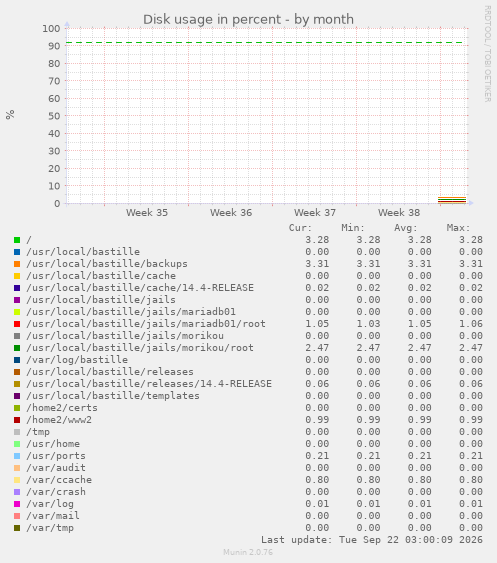Viewport: 497px width, 563px height.
Task: Click the Week 38 axis label
Action: (x=399, y=213)
